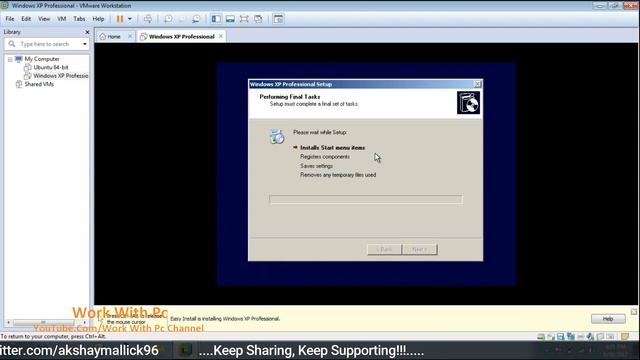
Task: Open the power options dropdown arrow beside pause
Action: [x=130, y=19]
